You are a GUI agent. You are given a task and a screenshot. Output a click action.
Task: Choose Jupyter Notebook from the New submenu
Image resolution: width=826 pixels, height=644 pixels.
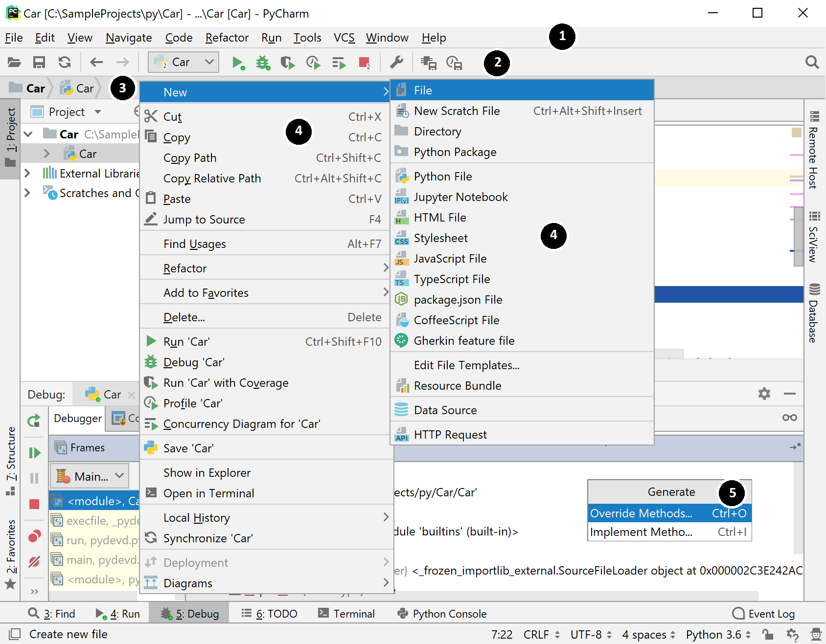click(x=522, y=197)
